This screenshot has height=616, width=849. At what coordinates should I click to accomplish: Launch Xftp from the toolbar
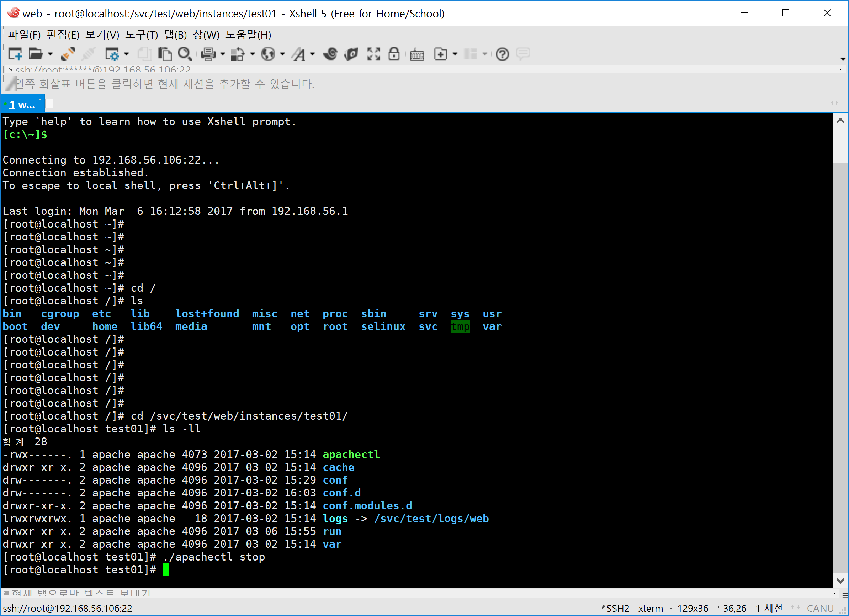tap(351, 54)
